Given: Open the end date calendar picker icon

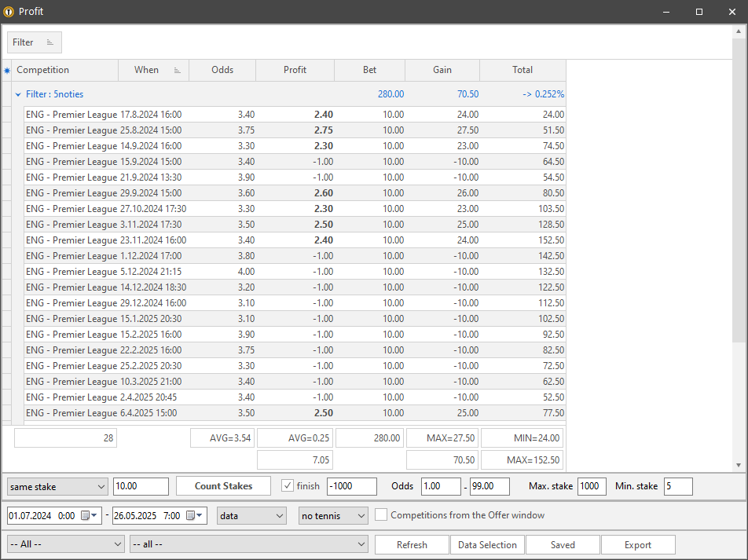Looking at the screenshot, I should pos(194,515).
